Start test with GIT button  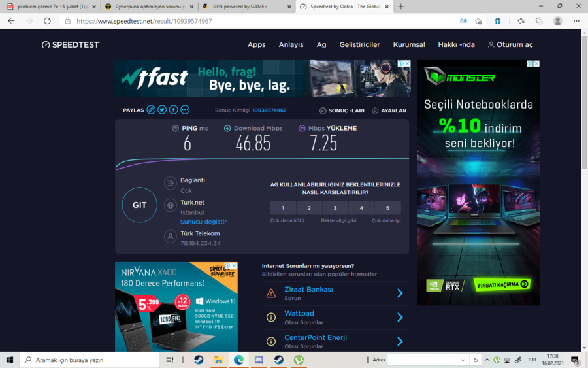140,205
